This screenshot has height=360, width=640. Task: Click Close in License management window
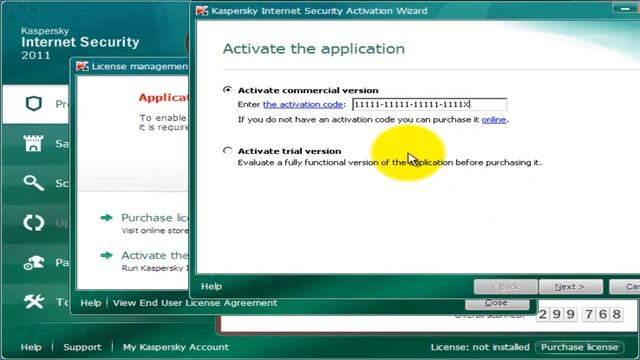pyautogui.click(x=497, y=304)
